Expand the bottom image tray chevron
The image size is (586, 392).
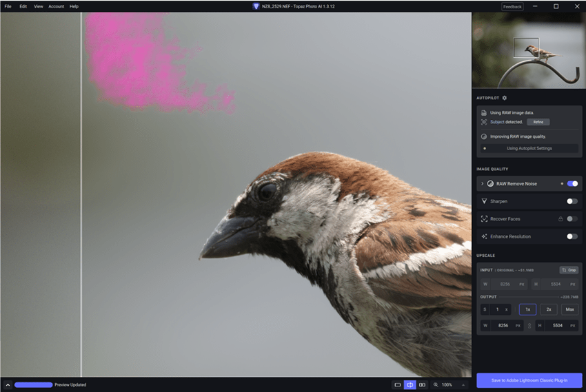click(x=7, y=384)
